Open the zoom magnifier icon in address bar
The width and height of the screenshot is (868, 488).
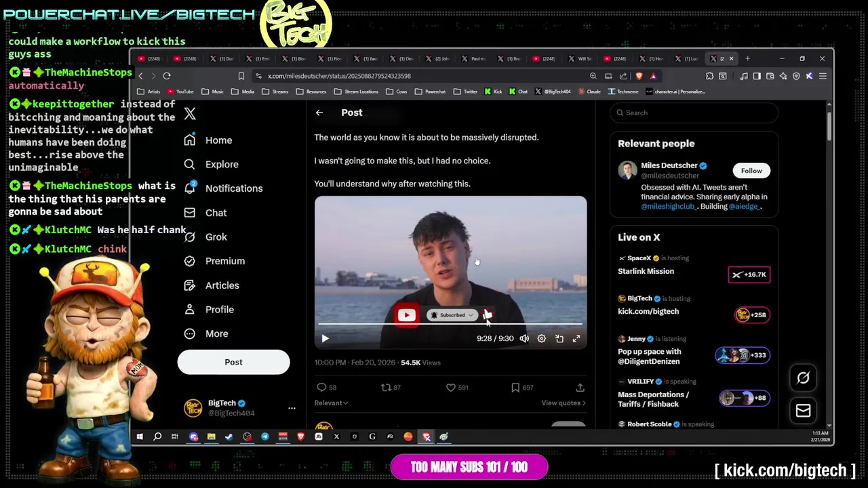tap(593, 76)
